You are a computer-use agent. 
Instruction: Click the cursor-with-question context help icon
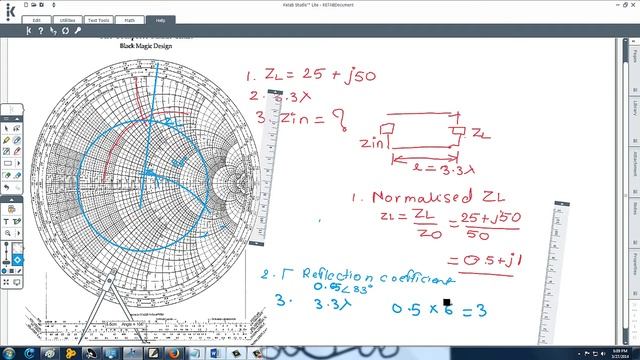53,31
